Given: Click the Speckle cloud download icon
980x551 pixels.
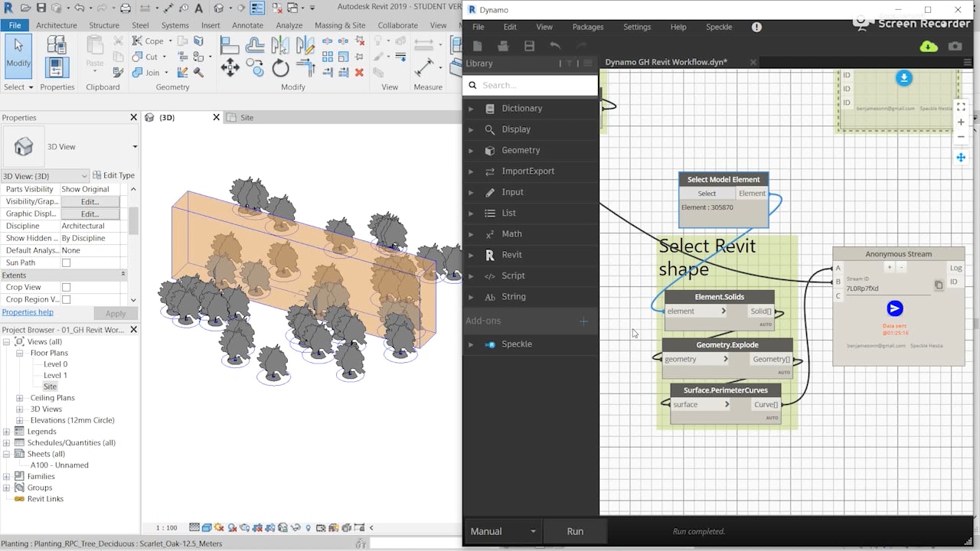Looking at the screenshot, I should tap(928, 47).
